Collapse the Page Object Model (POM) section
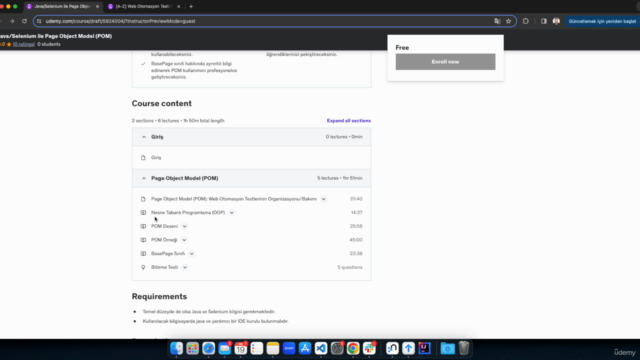The width and height of the screenshot is (640, 360). [251, 178]
